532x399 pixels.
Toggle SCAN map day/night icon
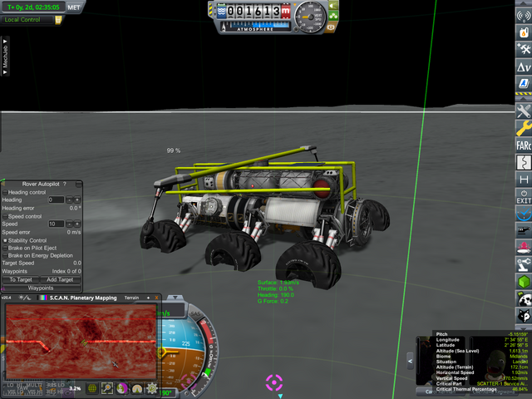(25, 298)
